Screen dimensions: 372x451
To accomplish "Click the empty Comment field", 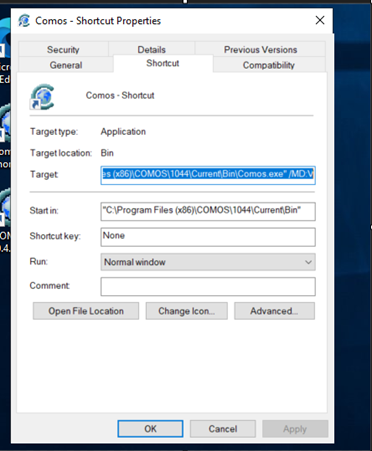I will coord(208,287).
